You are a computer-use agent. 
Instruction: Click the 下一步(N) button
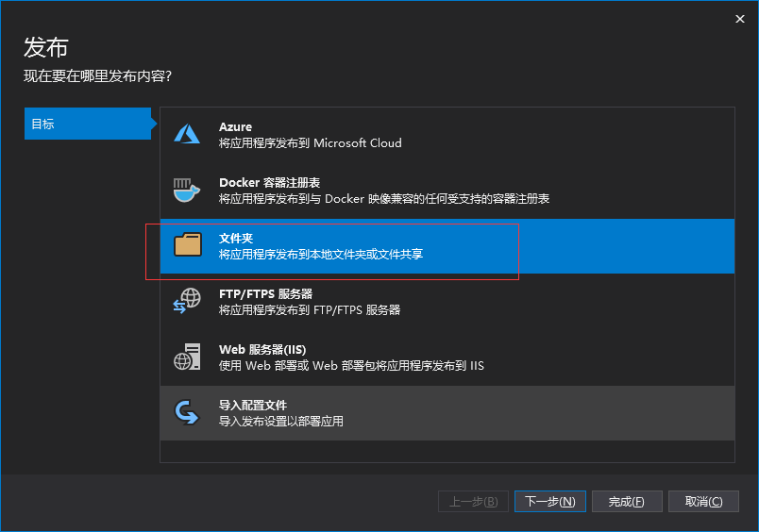pos(549,502)
